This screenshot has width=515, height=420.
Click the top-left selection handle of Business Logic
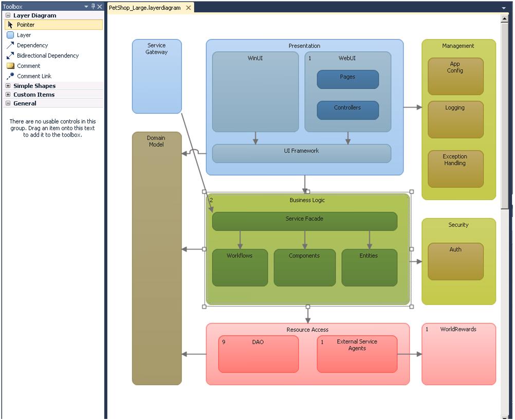click(204, 192)
